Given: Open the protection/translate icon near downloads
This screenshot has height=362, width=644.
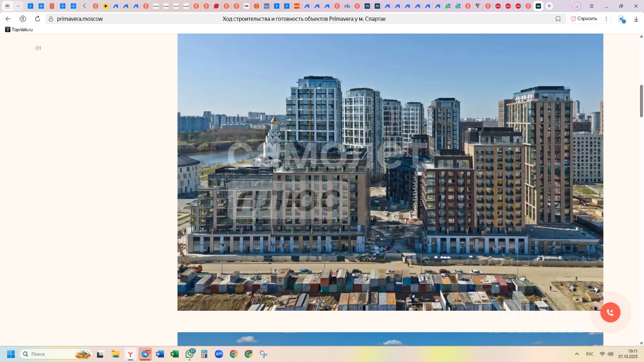Looking at the screenshot, I should click(622, 19).
